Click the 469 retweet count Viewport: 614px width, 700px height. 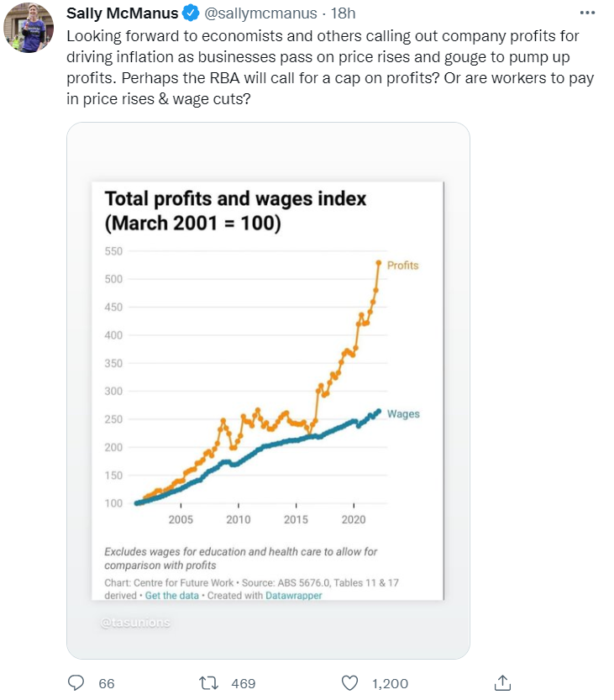(243, 683)
